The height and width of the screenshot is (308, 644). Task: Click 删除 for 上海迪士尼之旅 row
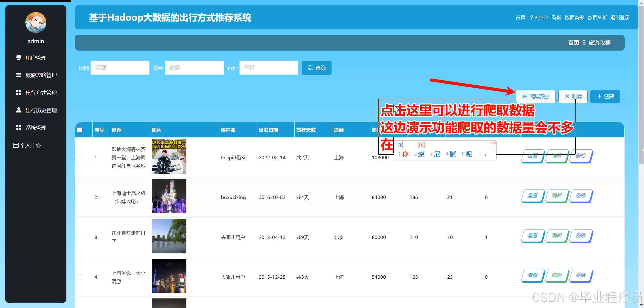[581, 196]
